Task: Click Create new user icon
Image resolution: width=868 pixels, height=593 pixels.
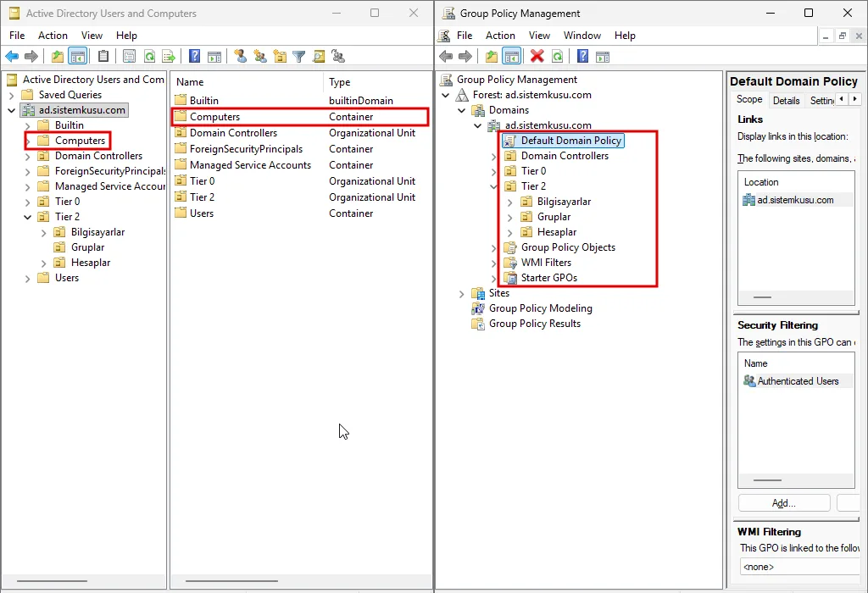Action: click(x=240, y=56)
